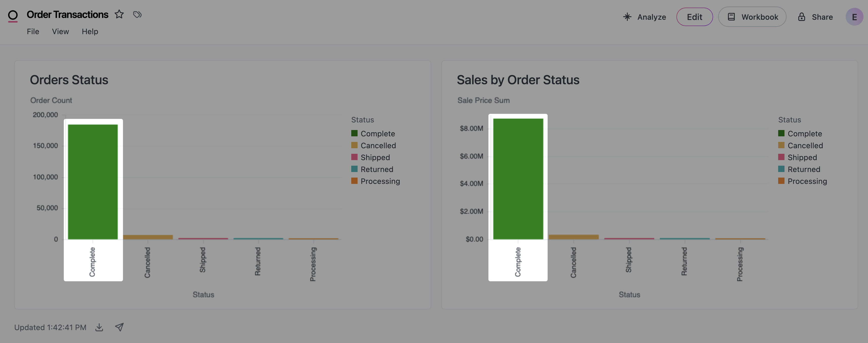
Task: Click the download icon at bottom
Action: point(99,328)
